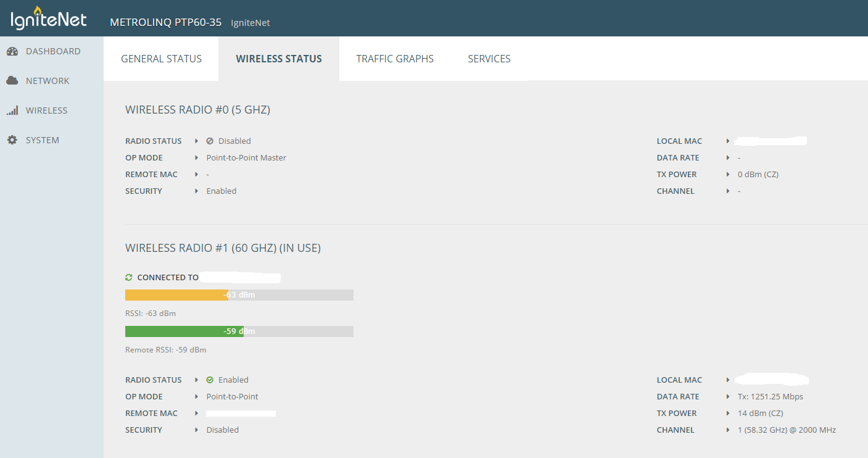Viewport: 868px width, 458px height.
Task: Click the green enabled check icon for Radio #1
Action: point(210,380)
